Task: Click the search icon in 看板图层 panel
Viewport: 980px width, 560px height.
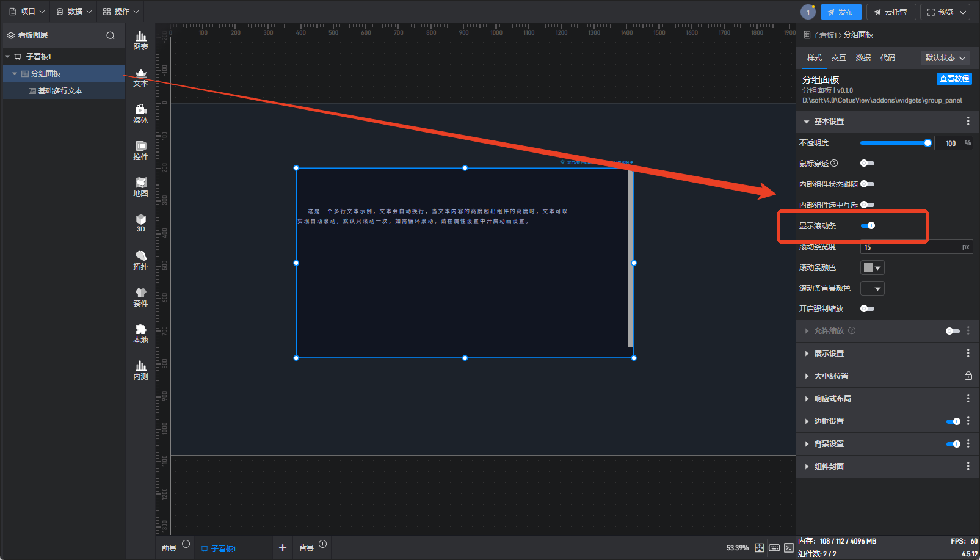Action: (111, 35)
